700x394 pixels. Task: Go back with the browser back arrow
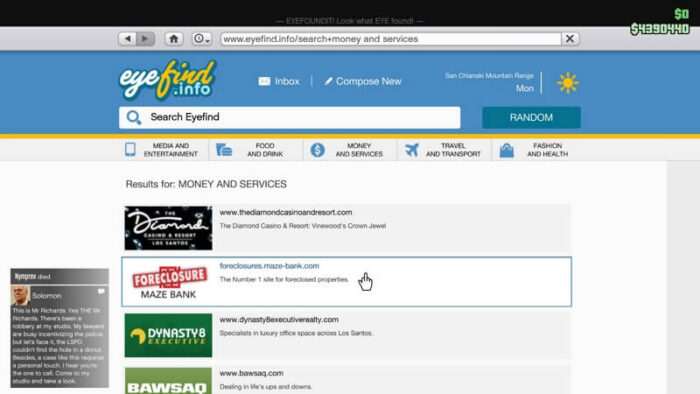[x=128, y=39]
